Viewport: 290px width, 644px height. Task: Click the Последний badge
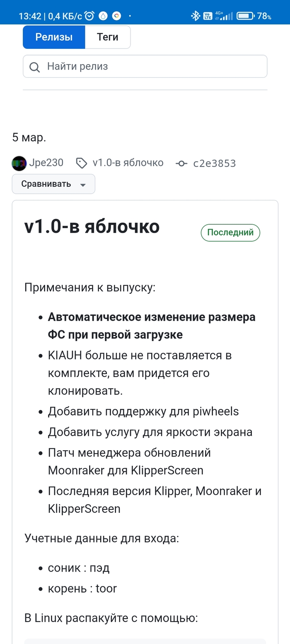click(230, 233)
